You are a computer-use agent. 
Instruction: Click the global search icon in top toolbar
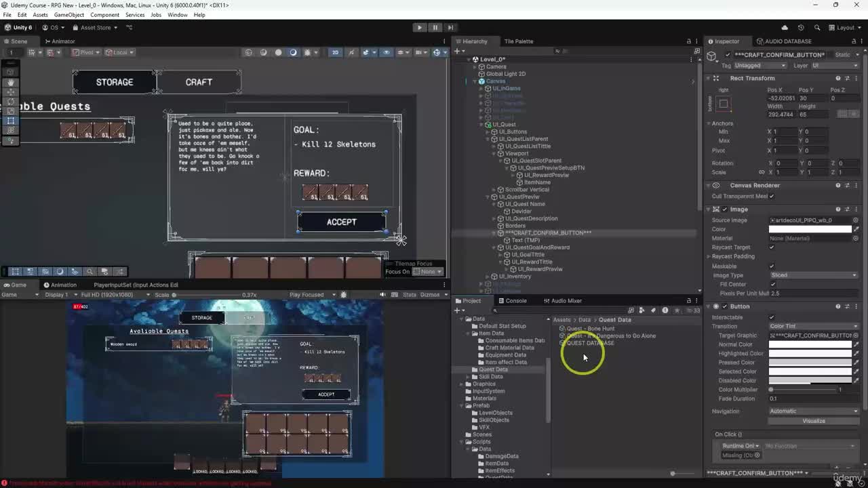816,28
